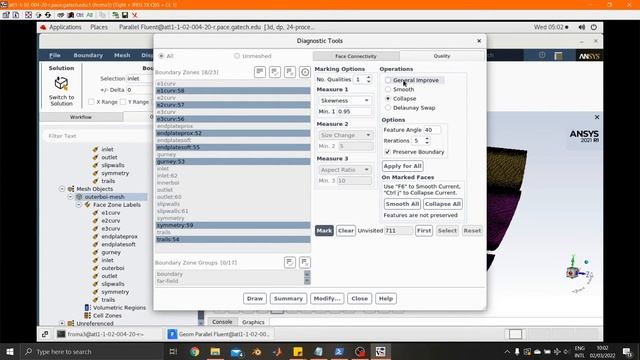Click the fullscreen icon in viewer toolbar
Screen dimensions: 640x360
pos(28,15)
